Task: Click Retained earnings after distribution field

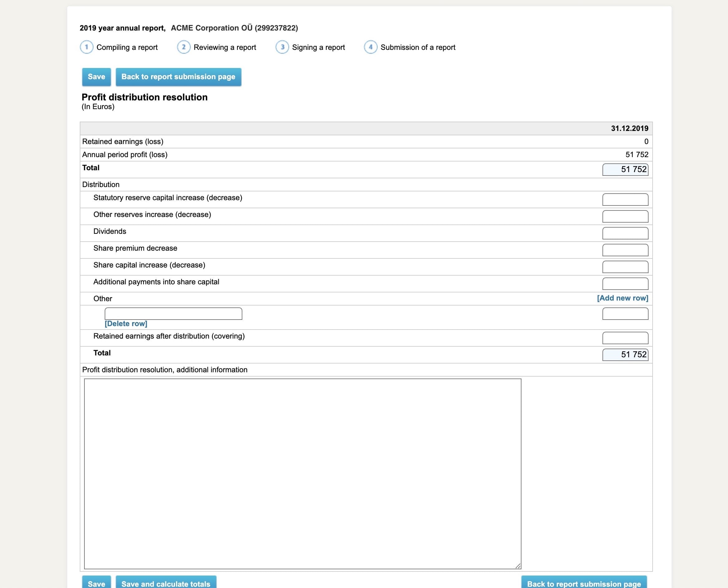Action: [625, 338]
